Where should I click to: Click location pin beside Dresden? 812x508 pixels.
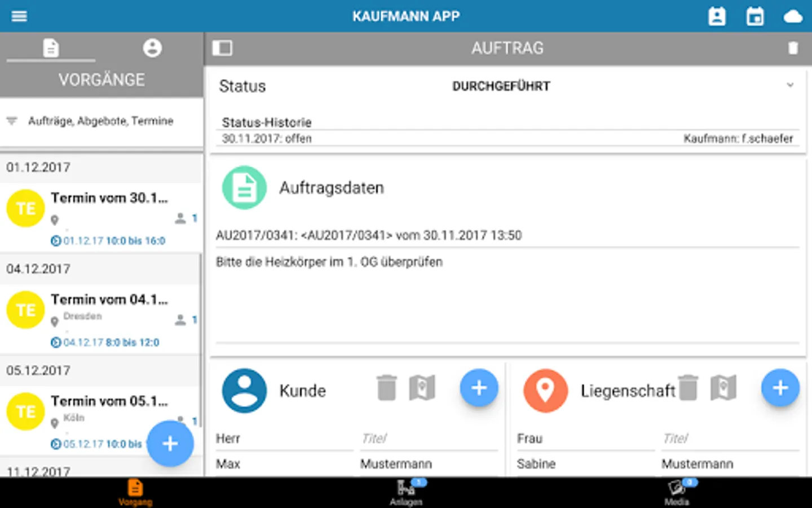coord(55,322)
